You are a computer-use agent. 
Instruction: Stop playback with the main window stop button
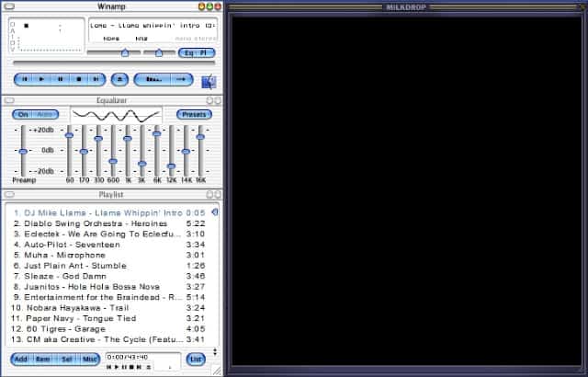[79, 79]
